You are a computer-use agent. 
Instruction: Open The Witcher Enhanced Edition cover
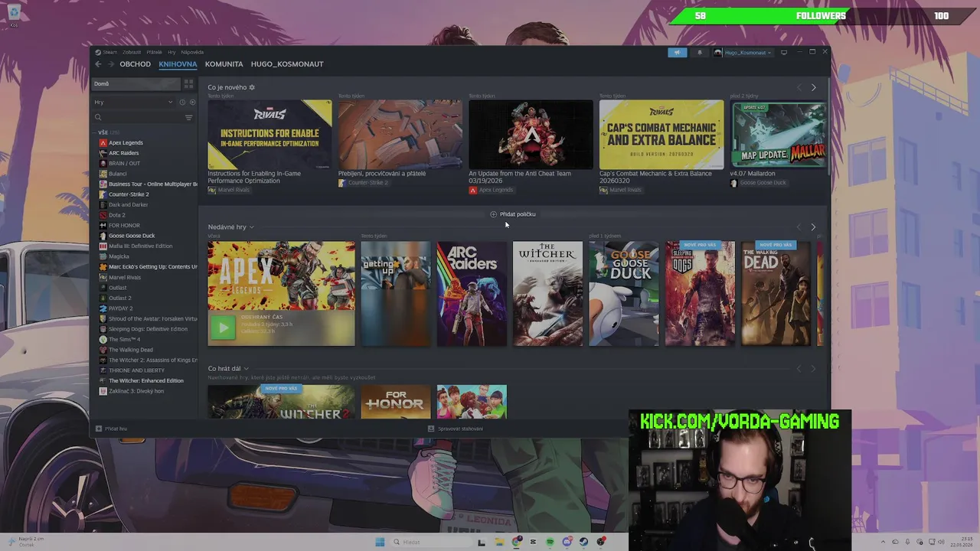pos(547,294)
